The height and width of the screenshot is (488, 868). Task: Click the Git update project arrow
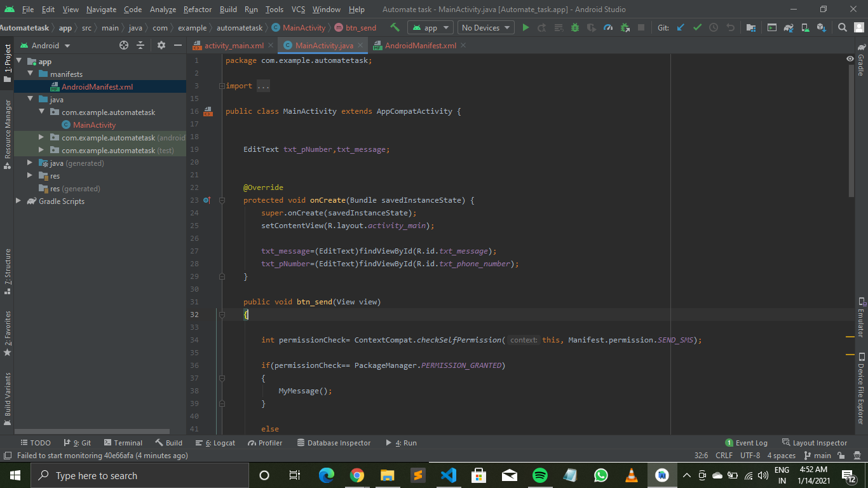[x=681, y=28]
